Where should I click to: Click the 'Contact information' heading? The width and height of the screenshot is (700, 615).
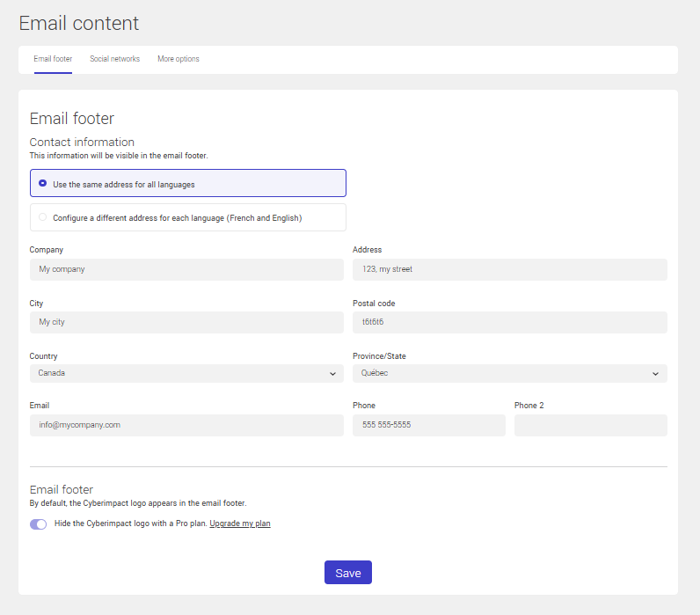[x=82, y=142]
